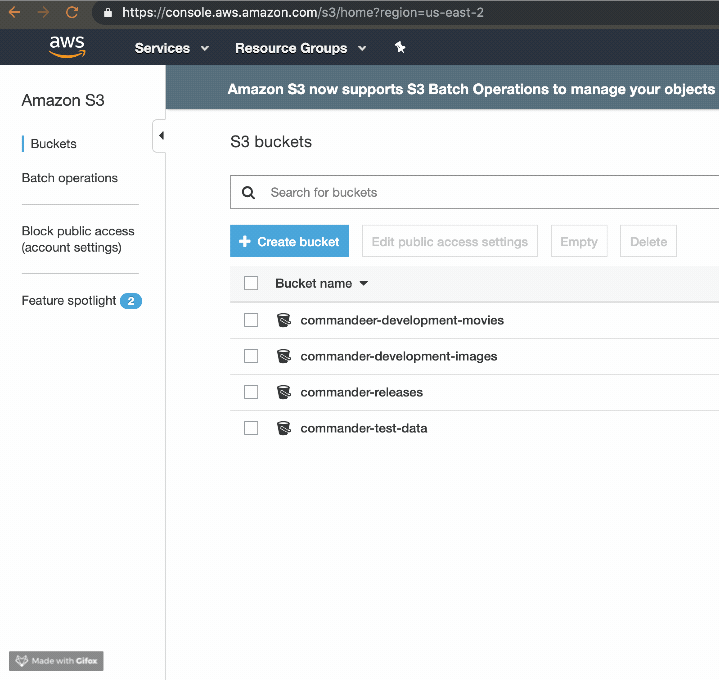
Task: Tick the commander-test-data checkbox
Action: tap(251, 428)
